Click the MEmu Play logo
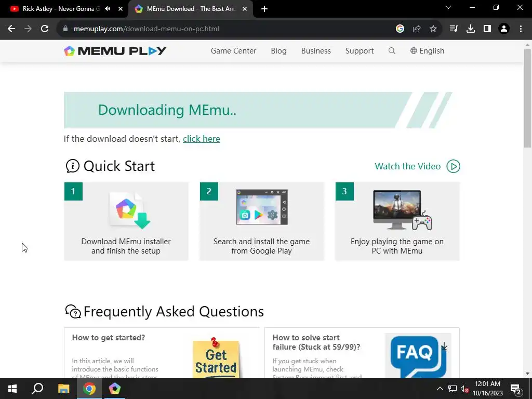 [115, 51]
